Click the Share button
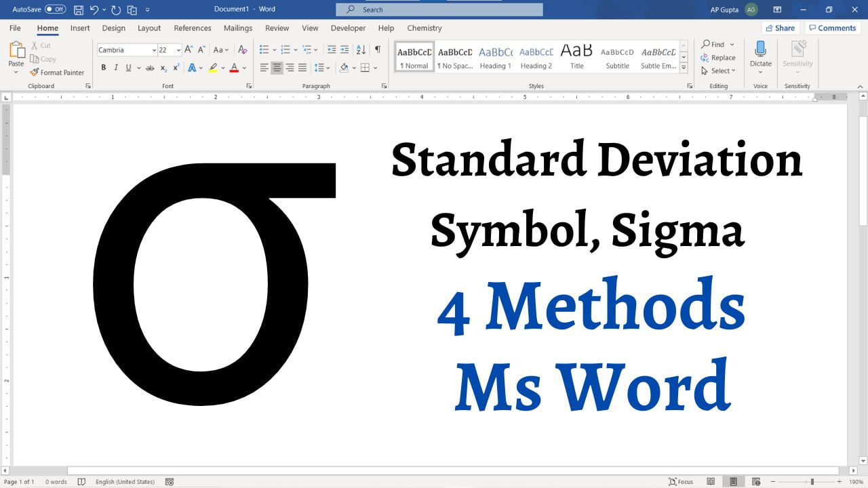Image resolution: width=868 pixels, height=488 pixels. [780, 28]
